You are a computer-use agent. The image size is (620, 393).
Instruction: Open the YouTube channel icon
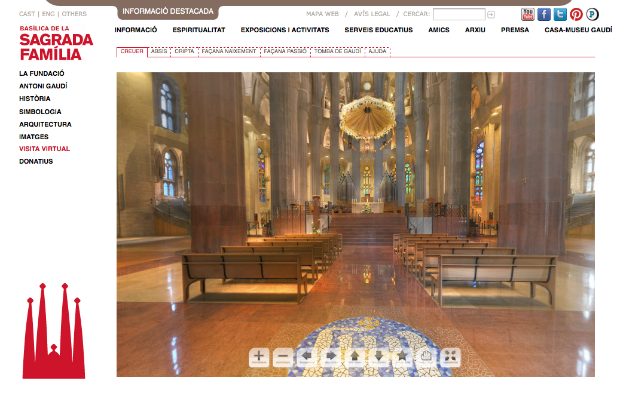click(527, 14)
